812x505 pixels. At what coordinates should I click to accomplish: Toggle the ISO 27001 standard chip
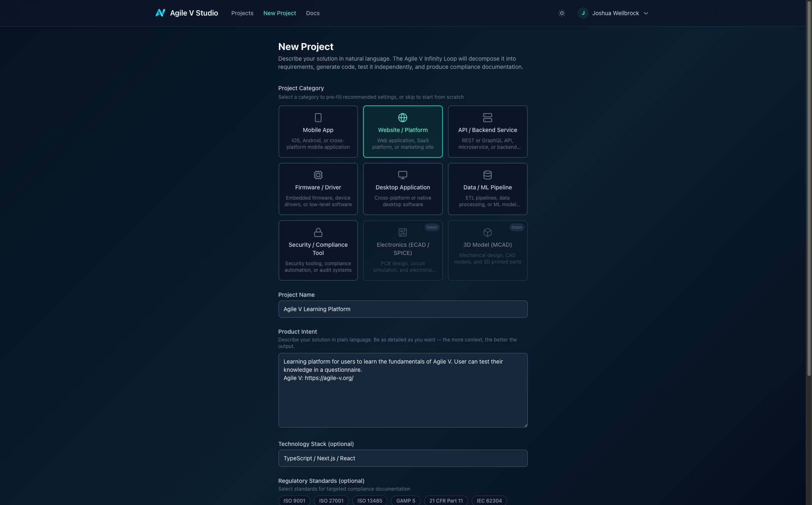coord(331,500)
